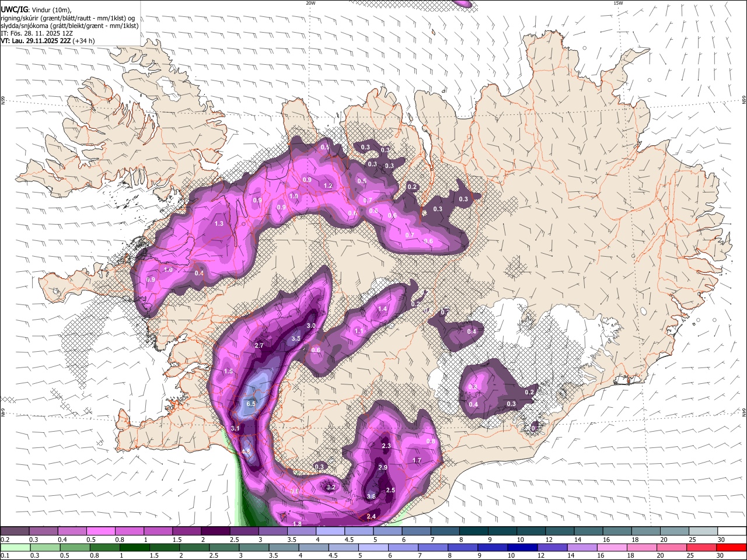
Task: Select the bright pink 0.5 swatch in the snow legend
Action: [x=100, y=531]
